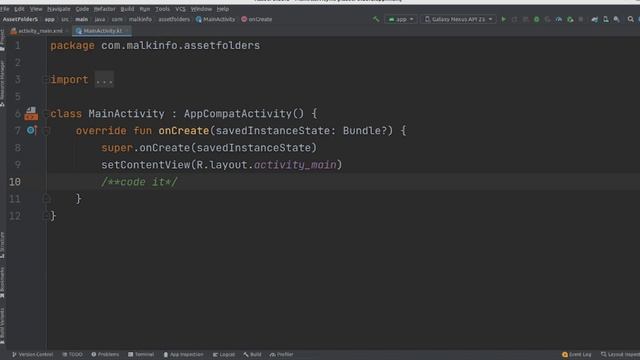Viewport: 640px width, 360px height.
Task: Click the 'malkinfo' breadcrumb segment
Action: pos(140,19)
